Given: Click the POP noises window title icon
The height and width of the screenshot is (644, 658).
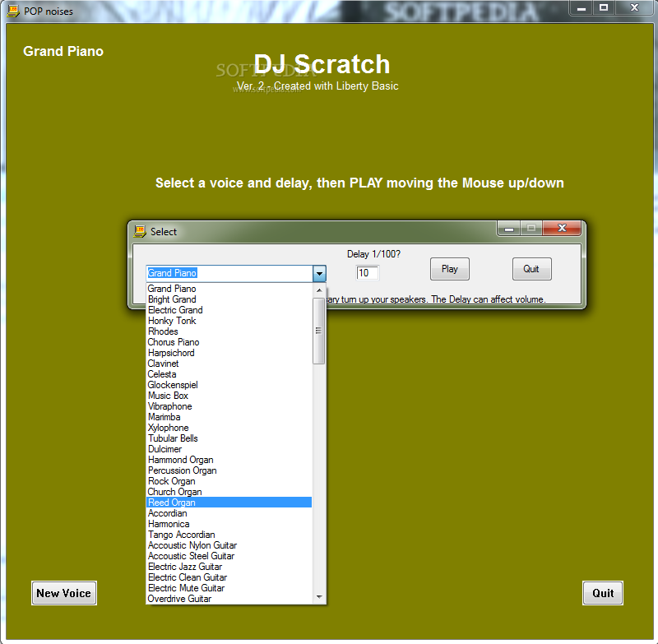Looking at the screenshot, I should click(x=13, y=11).
